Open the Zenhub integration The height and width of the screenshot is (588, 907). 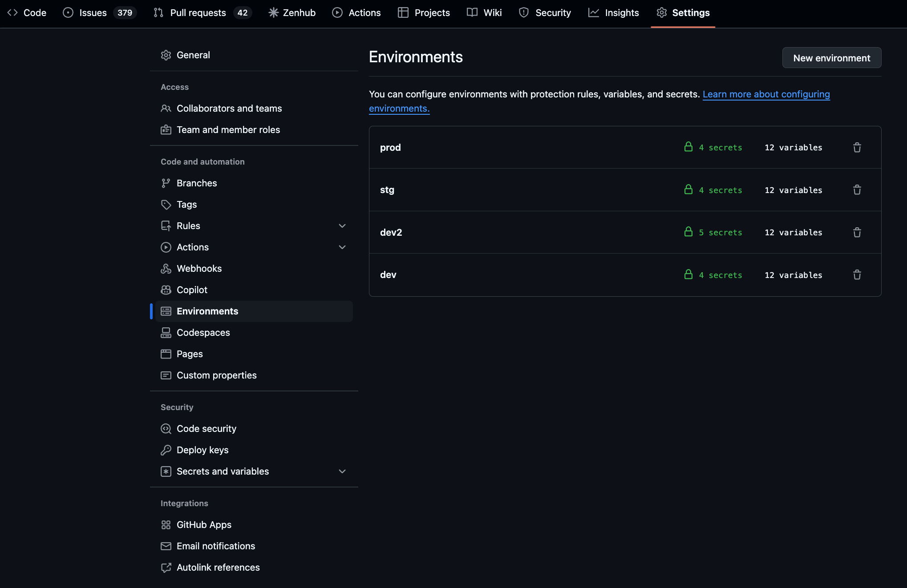(292, 12)
